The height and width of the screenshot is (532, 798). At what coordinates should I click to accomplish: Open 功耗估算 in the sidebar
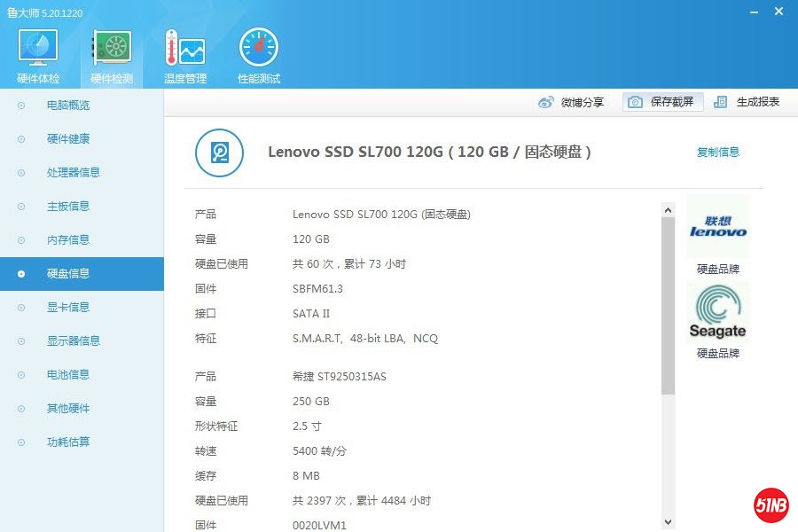click(x=82, y=442)
